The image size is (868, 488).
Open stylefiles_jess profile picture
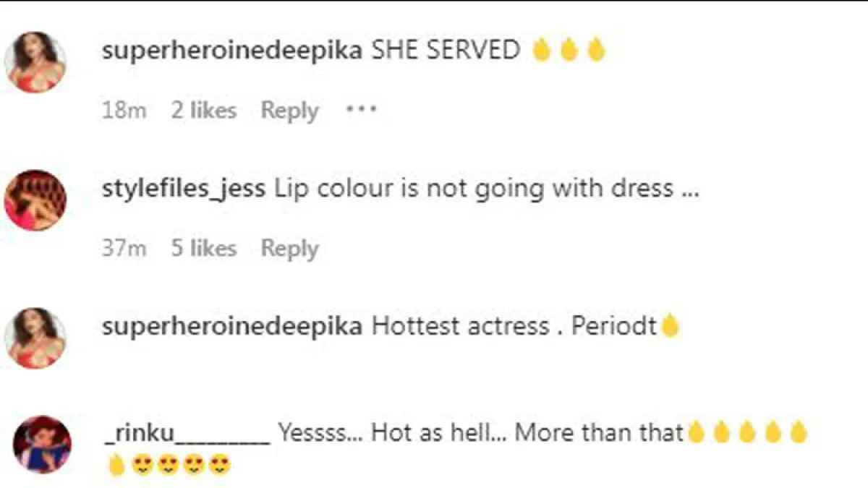35,200
